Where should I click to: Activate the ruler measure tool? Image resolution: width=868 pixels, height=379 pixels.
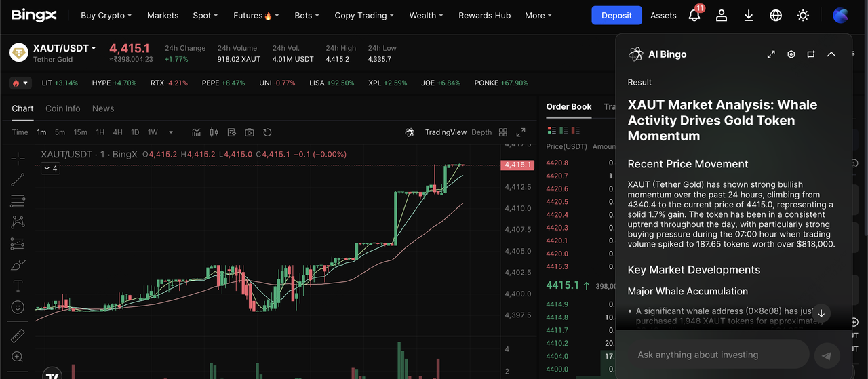[x=18, y=336]
